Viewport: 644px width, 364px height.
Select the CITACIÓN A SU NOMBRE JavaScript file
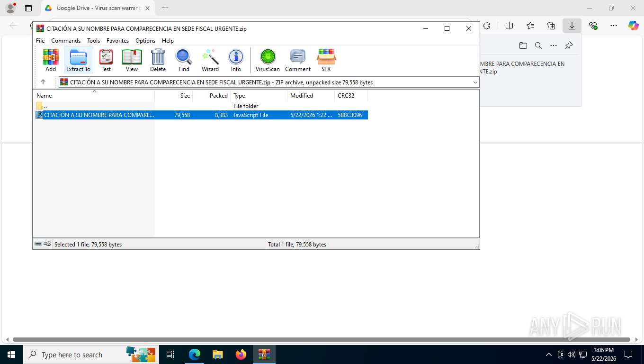coord(201,115)
